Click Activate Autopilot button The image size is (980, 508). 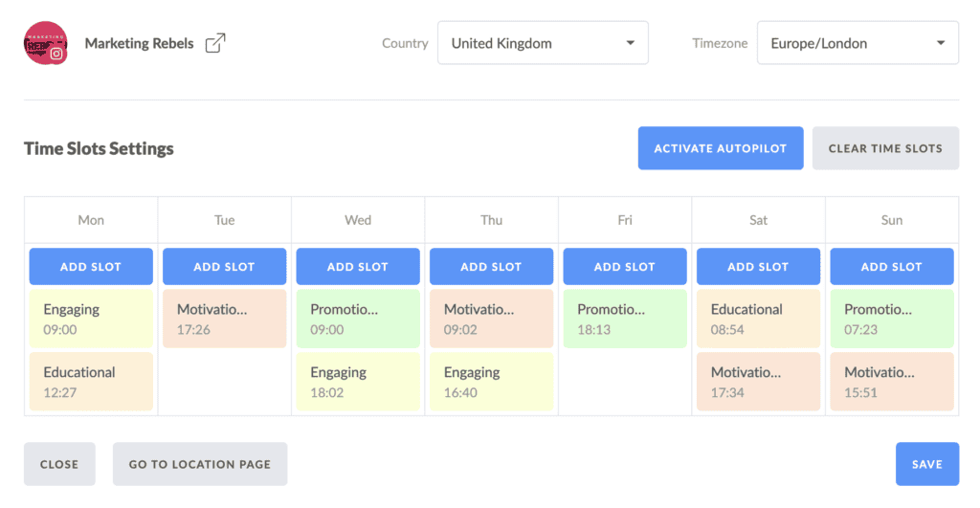pos(721,148)
